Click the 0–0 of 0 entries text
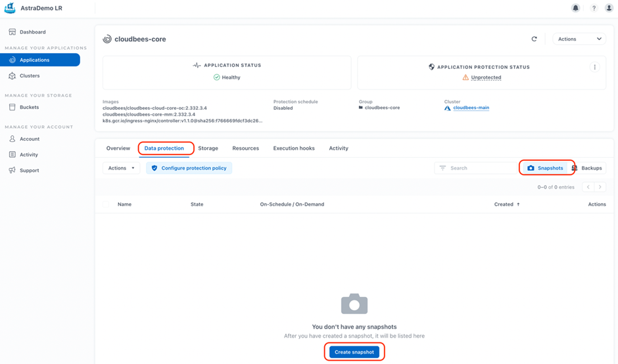 point(556,187)
